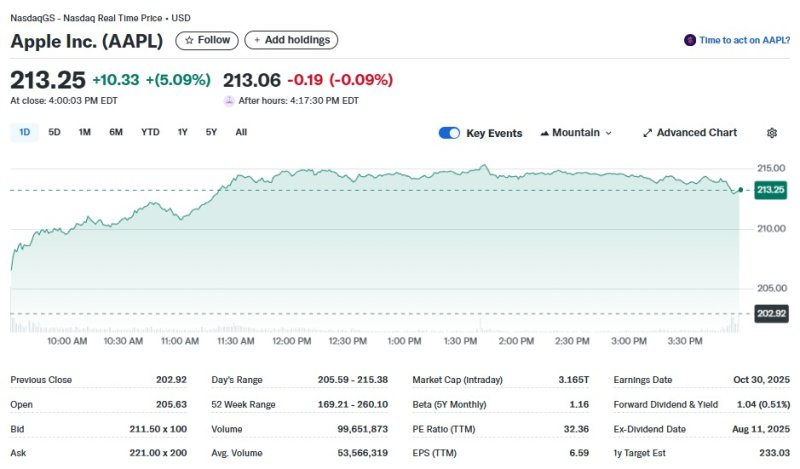Click the Mountain chart type icon
Viewport: 800px width, 469px height.
click(x=544, y=133)
